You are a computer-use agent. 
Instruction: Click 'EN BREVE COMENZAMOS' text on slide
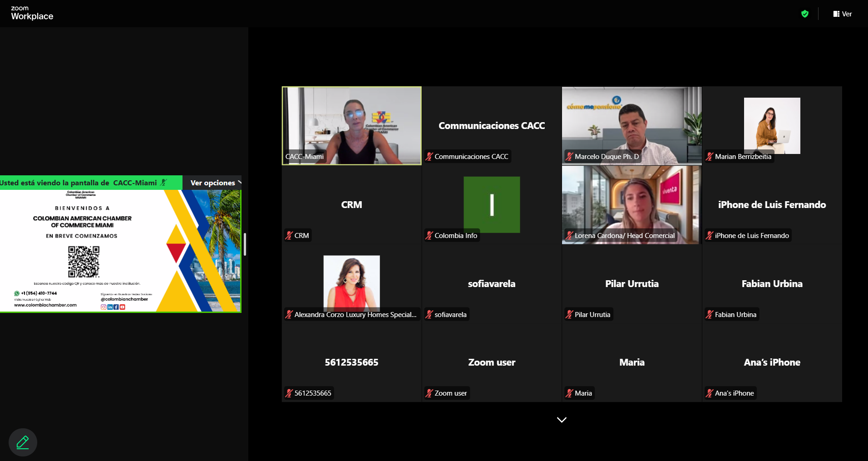(82, 236)
